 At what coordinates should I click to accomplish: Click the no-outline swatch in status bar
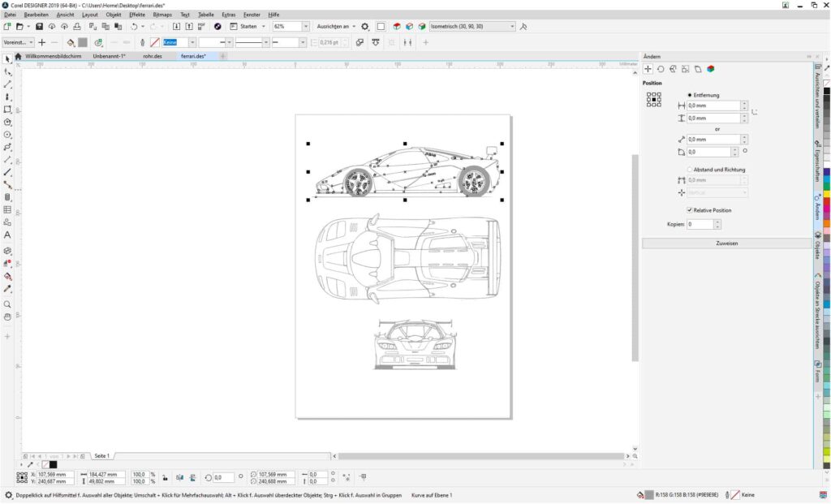[x=735, y=495]
